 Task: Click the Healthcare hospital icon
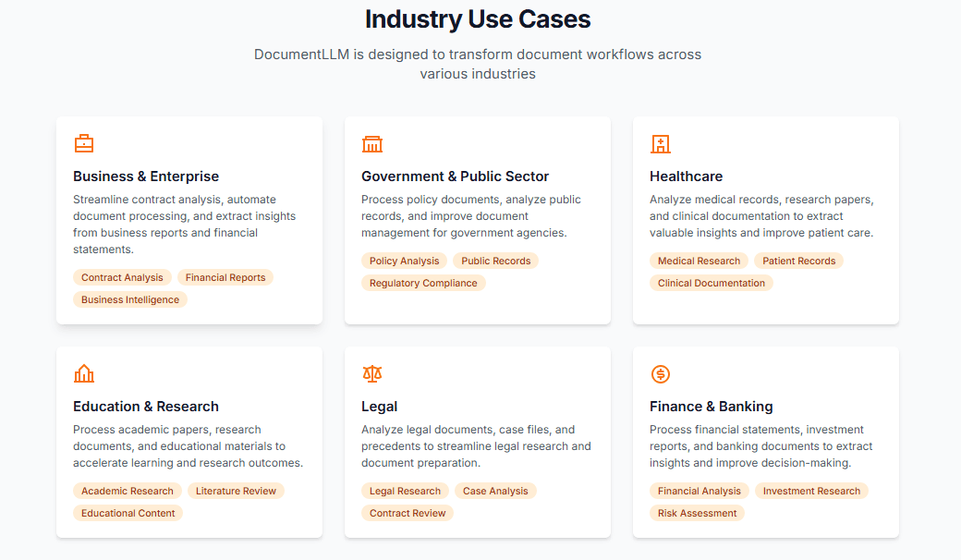[x=661, y=144]
